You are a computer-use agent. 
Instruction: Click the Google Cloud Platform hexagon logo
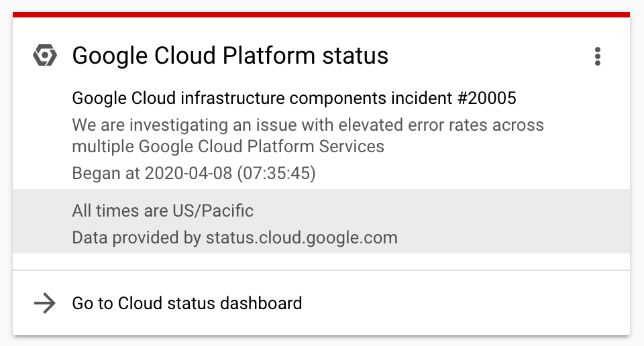click(44, 56)
